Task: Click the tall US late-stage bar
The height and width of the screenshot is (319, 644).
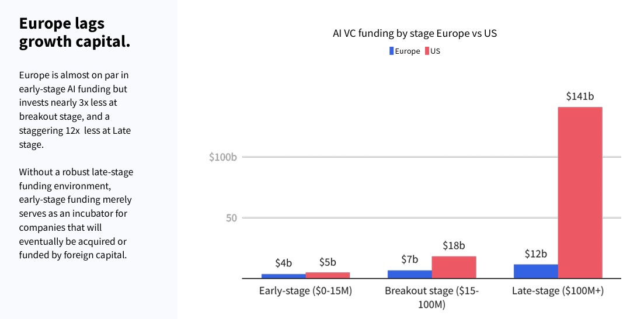Action: 580,193
